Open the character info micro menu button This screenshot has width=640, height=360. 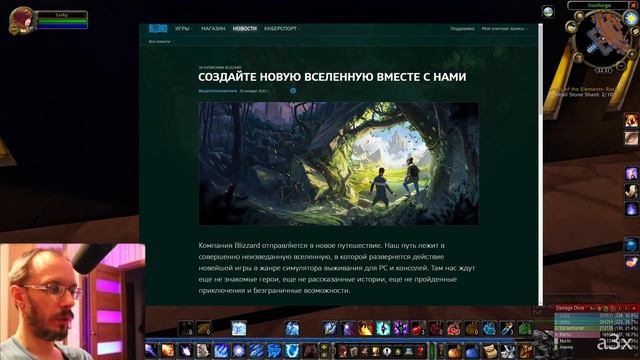(x=343, y=351)
